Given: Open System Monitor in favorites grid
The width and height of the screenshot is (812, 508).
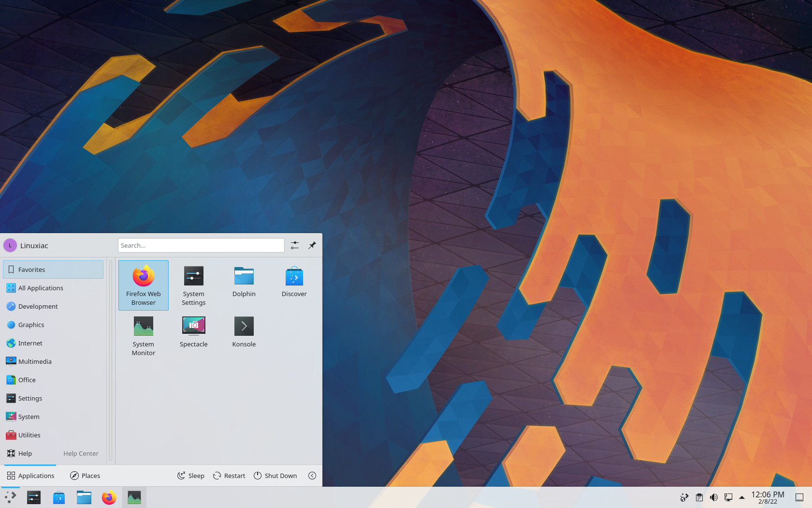Looking at the screenshot, I should 144,336.
